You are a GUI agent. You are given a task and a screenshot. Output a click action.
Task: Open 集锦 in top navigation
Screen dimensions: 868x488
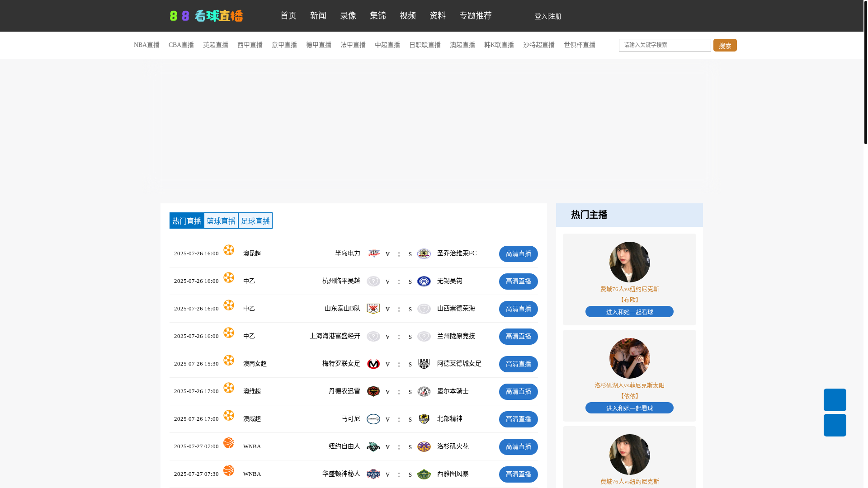pos(378,16)
